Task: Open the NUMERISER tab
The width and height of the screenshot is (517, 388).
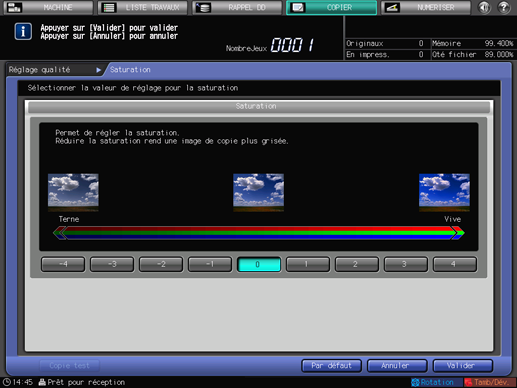Action: (x=426, y=7)
